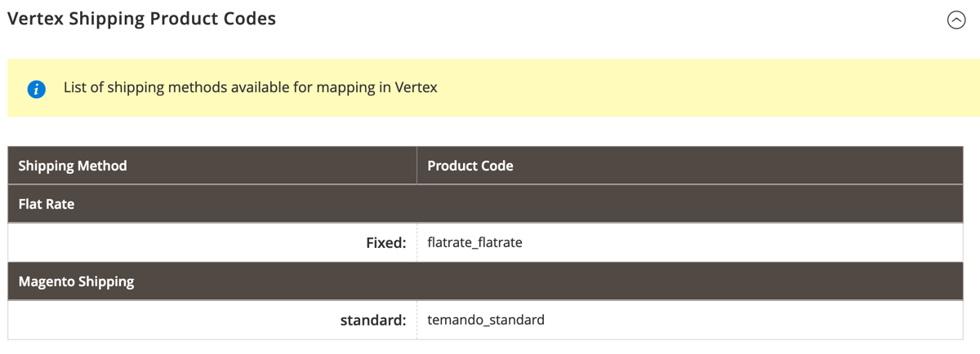Click the blue info icon
Viewport: 980px width, 354px height.
(36, 89)
